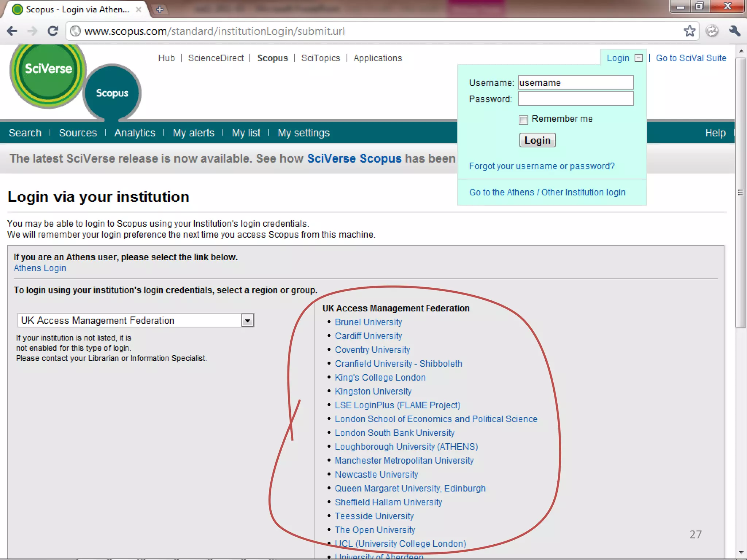Screen dimensions: 747x560
Task: Click the Scopus circle logo
Action: (x=112, y=93)
